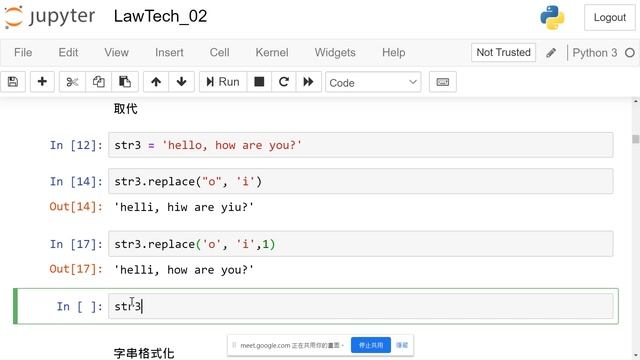The width and height of the screenshot is (640, 360).
Task: Move selected cell down arrow
Action: (182, 82)
